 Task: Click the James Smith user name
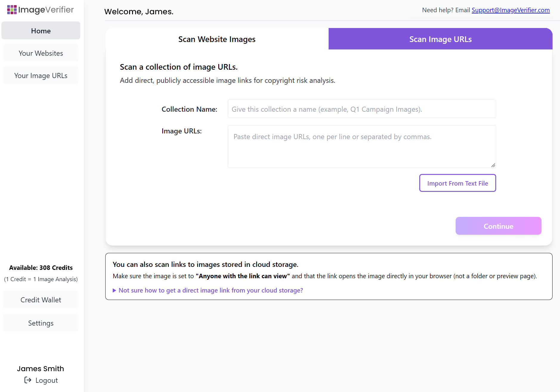(x=41, y=368)
